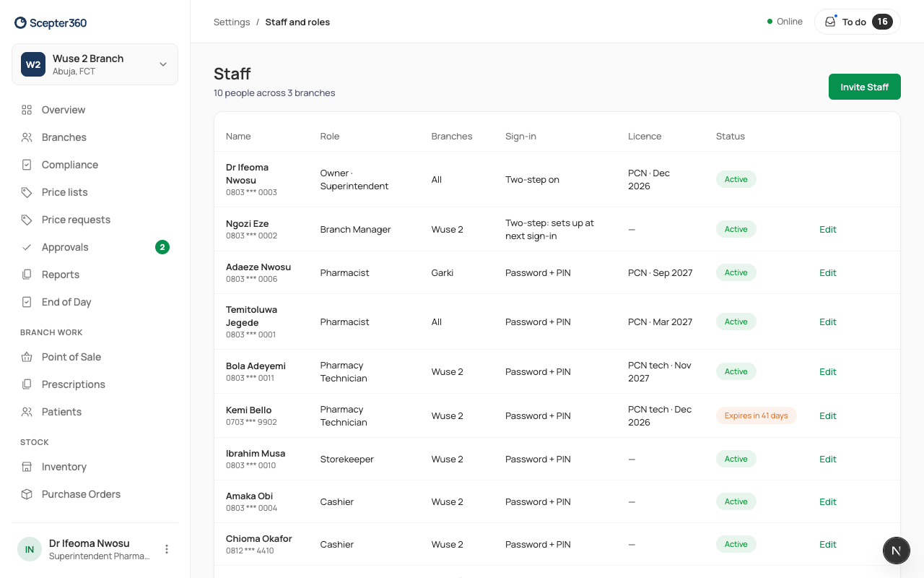This screenshot has height=578, width=924.
Task: Click the Prescriptions document icon
Action: click(27, 384)
